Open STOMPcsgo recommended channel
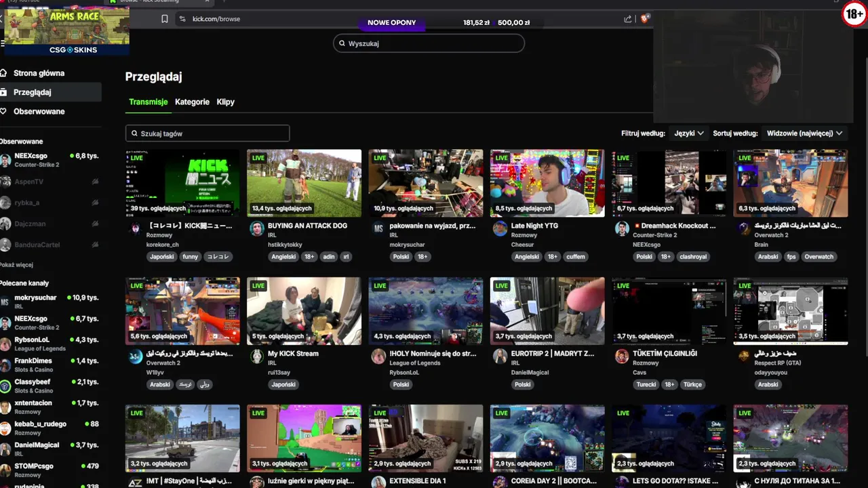 [51, 470]
